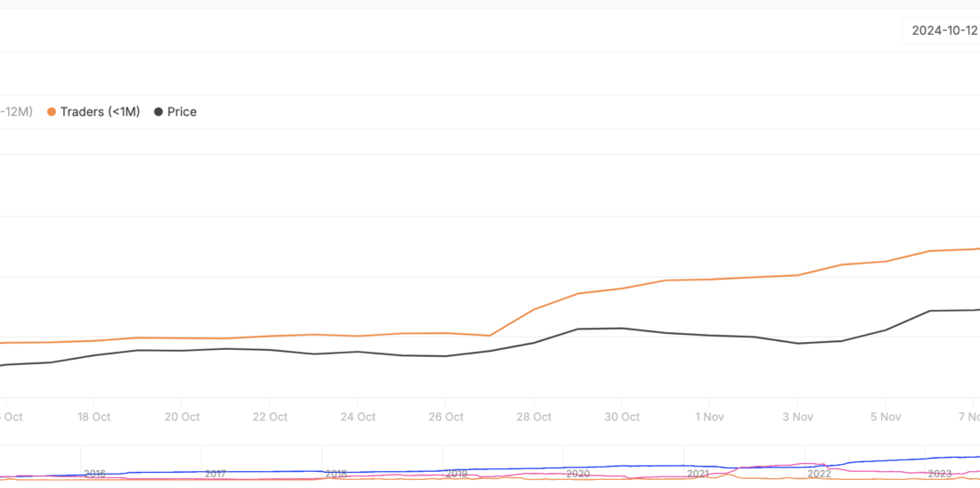The image size is (980, 488).
Task: Toggle the Traders (<1M) legend label
Action: [x=100, y=112]
